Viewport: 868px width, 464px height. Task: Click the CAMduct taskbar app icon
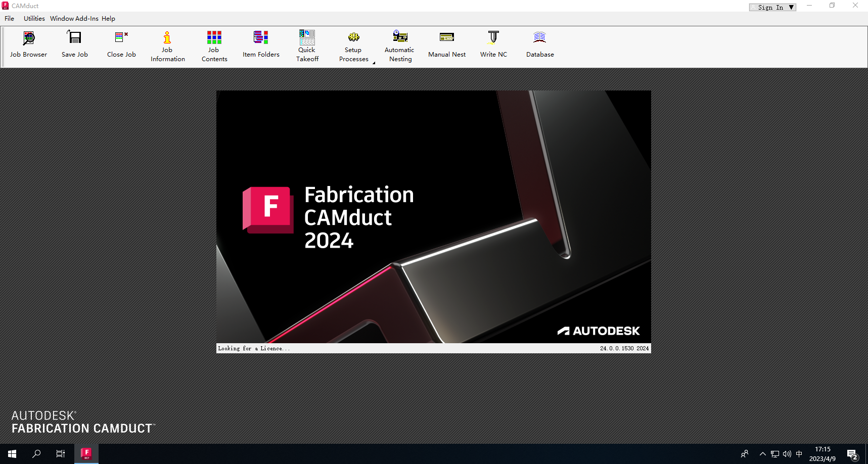[x=86, y=454]
